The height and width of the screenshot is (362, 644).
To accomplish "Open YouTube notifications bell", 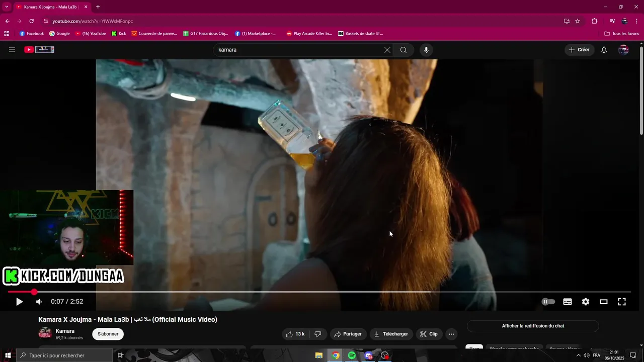I will click(x=604, y=50).
